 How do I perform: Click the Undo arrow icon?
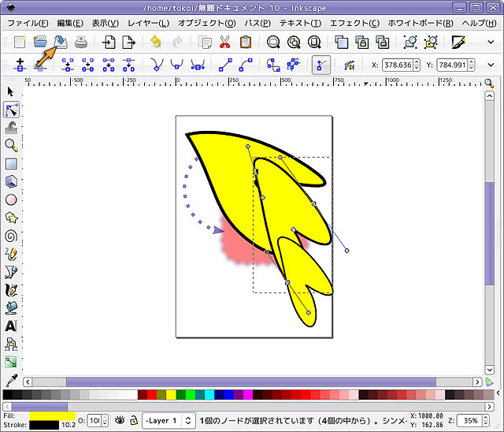[x=156, y=43]
